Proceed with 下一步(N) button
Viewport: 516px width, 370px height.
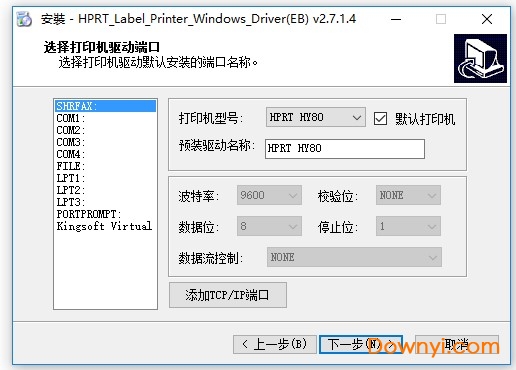(361, 344)
